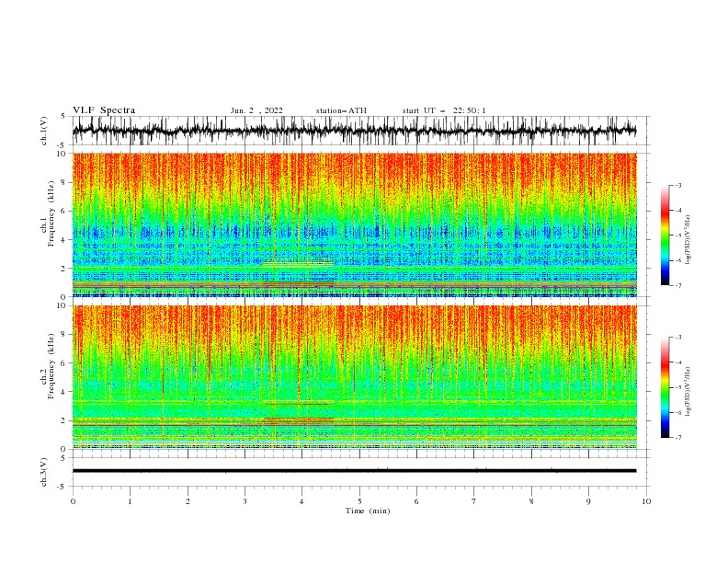Viewport: 728px width, 563px height.
Task: Click the ch.3(V) axis label
Action: click(44, 472)
